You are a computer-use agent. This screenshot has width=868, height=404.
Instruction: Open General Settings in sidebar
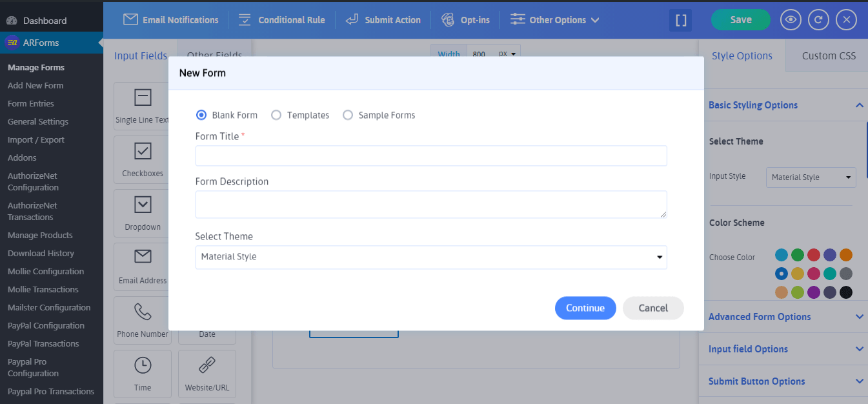[38, 121]
